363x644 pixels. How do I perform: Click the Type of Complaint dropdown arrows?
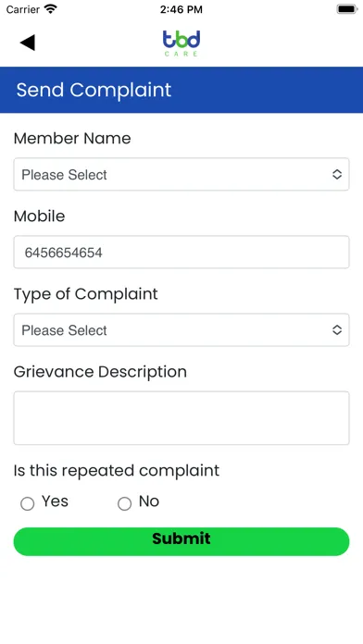(x=337, y=329)
